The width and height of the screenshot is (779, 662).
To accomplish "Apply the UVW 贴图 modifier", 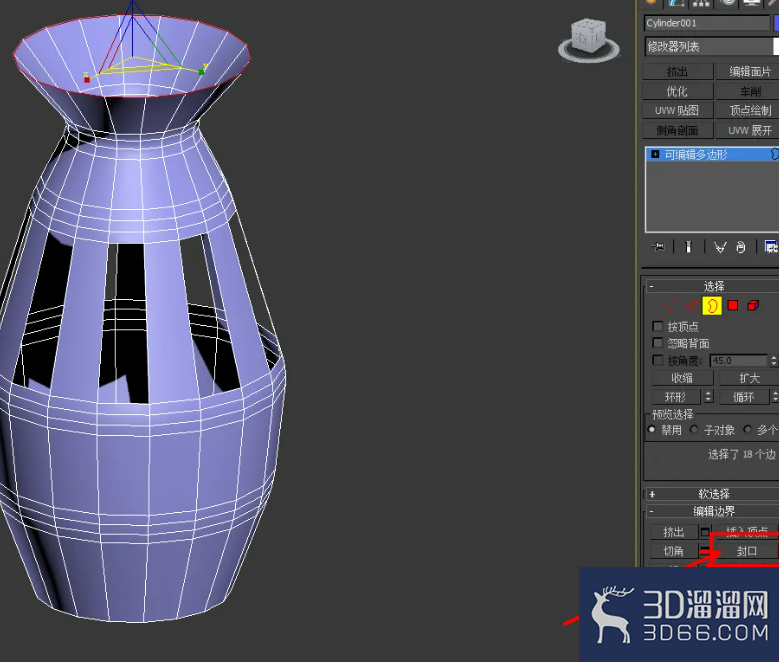I will pyautogui.click(x=678, y=110).
